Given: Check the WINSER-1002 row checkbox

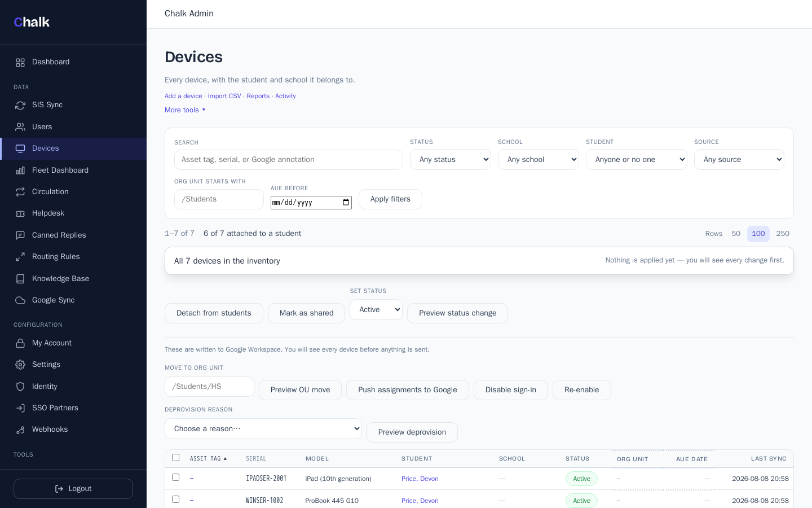Looking at the screenshot, I should tap(175, 500).
